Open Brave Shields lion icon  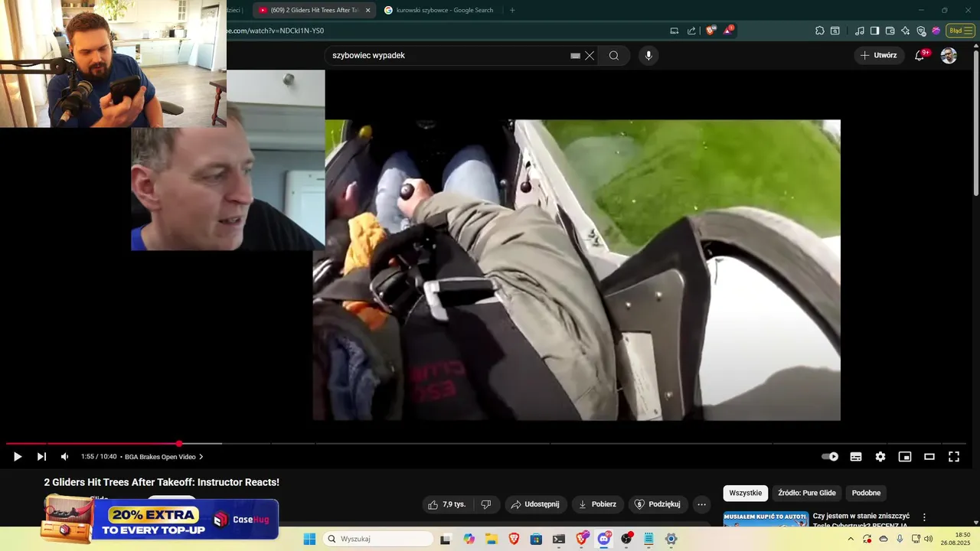pos(710,31)
